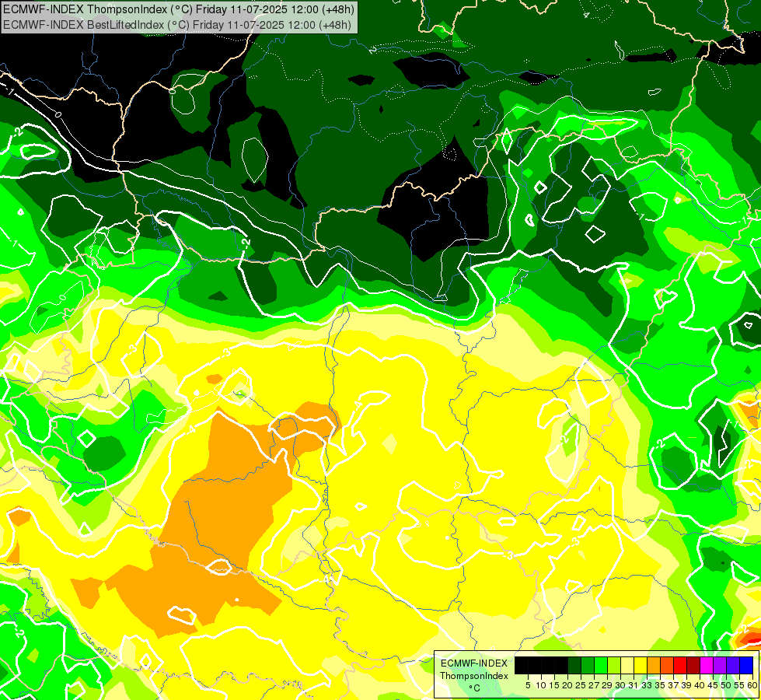Click the ECMWF-INDEX BestLiftedIndex title line
This screenshot has width=761, height=700.
pyautogui.click(x=176, y=24)
